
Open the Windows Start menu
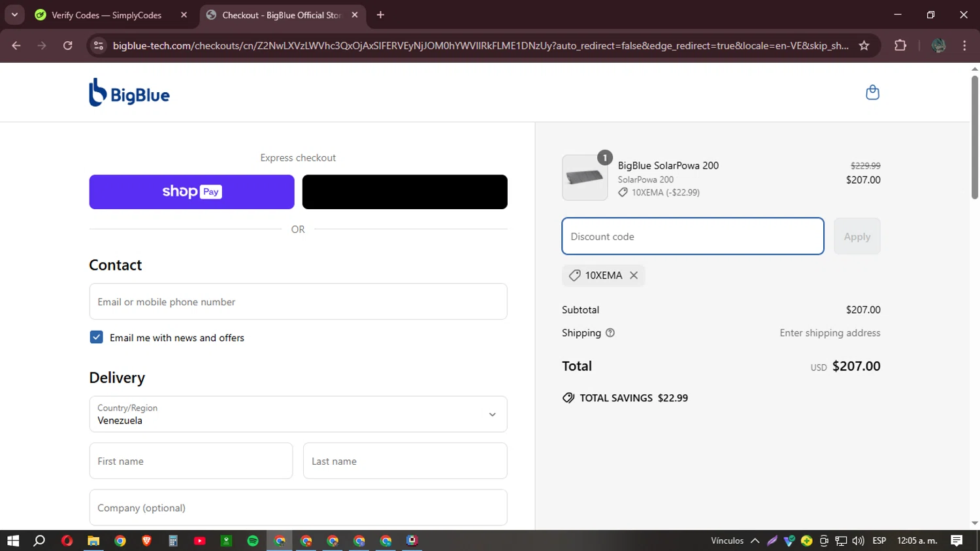pos(13,541)
